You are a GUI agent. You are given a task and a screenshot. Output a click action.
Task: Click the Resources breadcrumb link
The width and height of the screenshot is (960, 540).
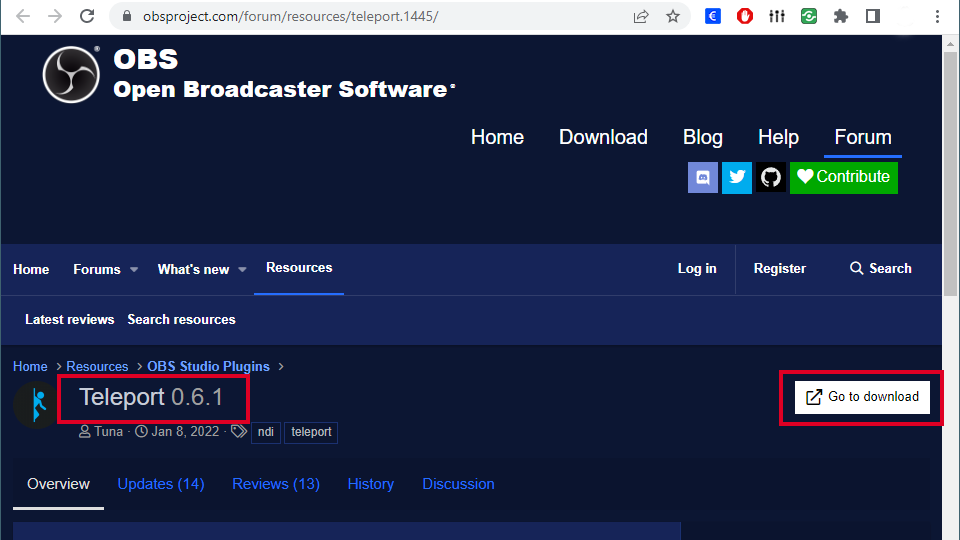click(97, 366)
